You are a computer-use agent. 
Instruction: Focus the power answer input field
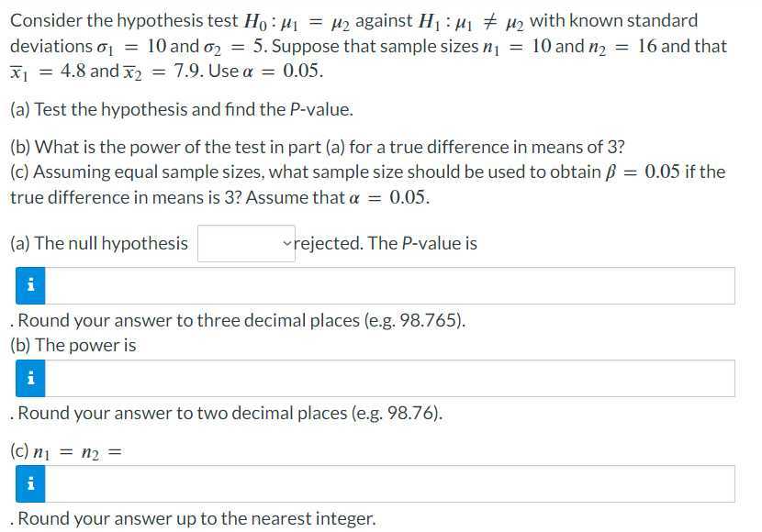click(x=390, y=378)
